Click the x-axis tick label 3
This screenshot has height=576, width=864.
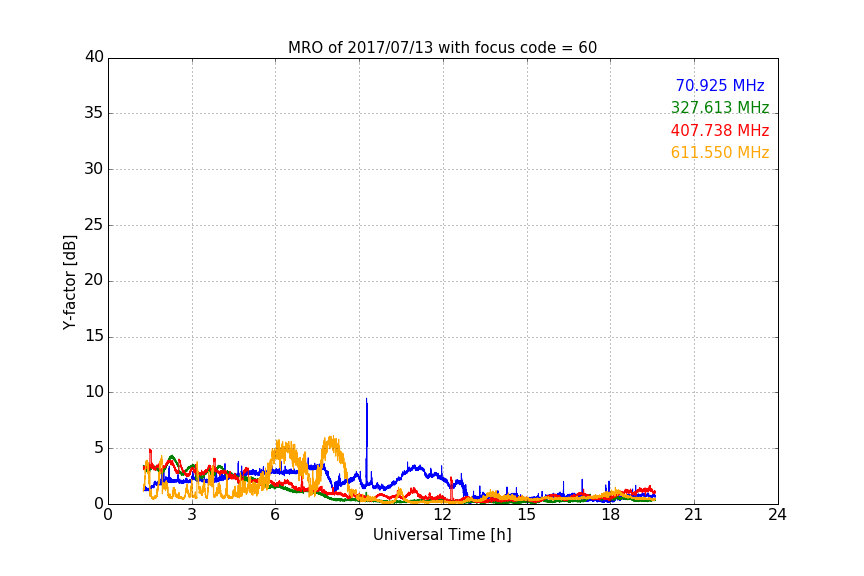[x=192, y=515]
